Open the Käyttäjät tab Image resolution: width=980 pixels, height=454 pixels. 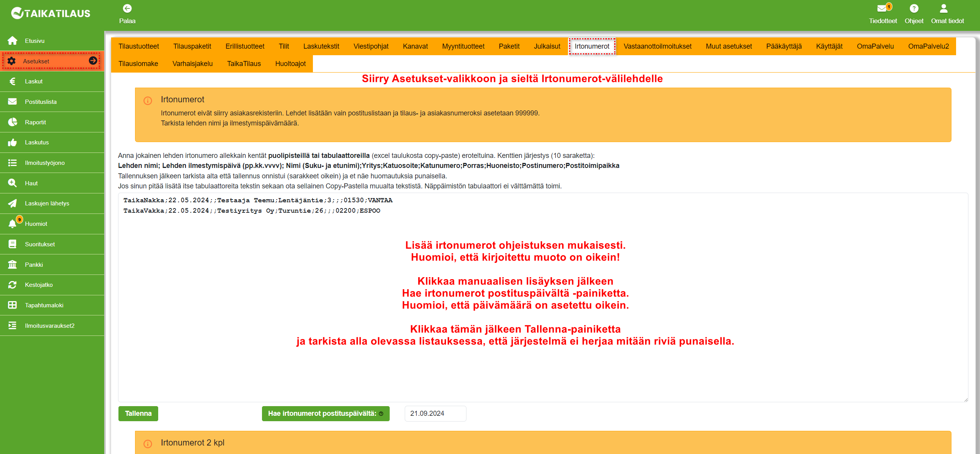tap(829, 46)
